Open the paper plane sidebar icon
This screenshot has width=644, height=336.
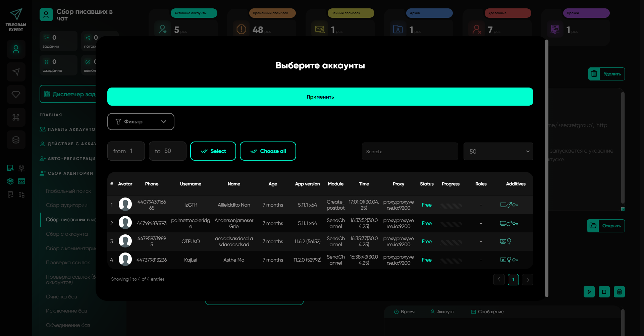pyautogui.click(x=16, y=72)
